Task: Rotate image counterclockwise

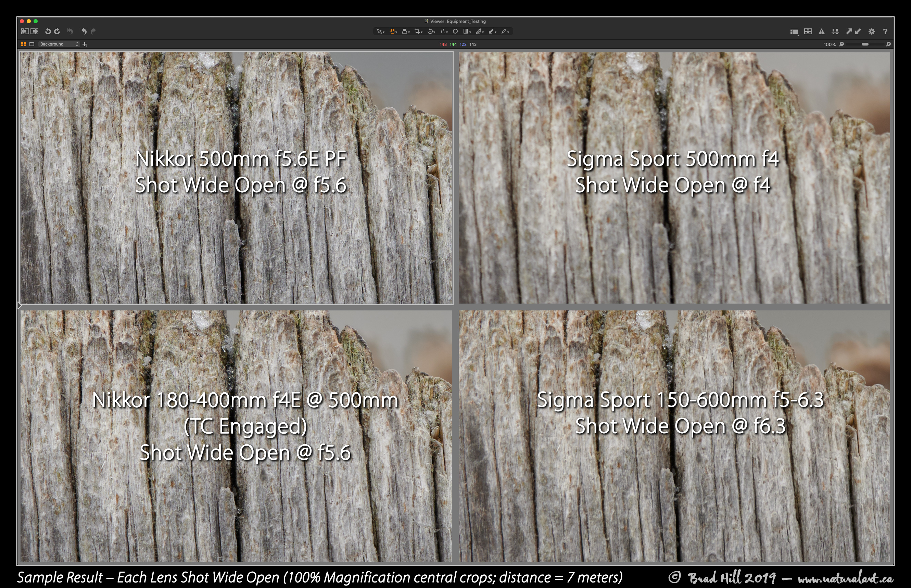Action: (x=48, y=31)
